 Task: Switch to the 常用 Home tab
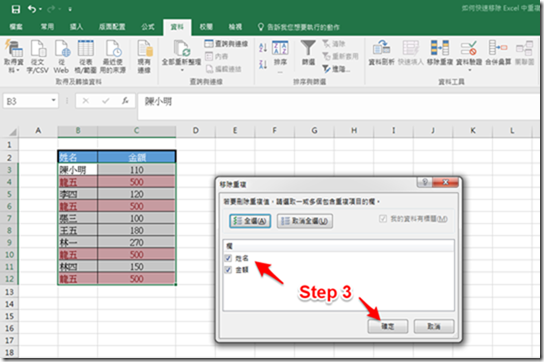pos(47,27)
